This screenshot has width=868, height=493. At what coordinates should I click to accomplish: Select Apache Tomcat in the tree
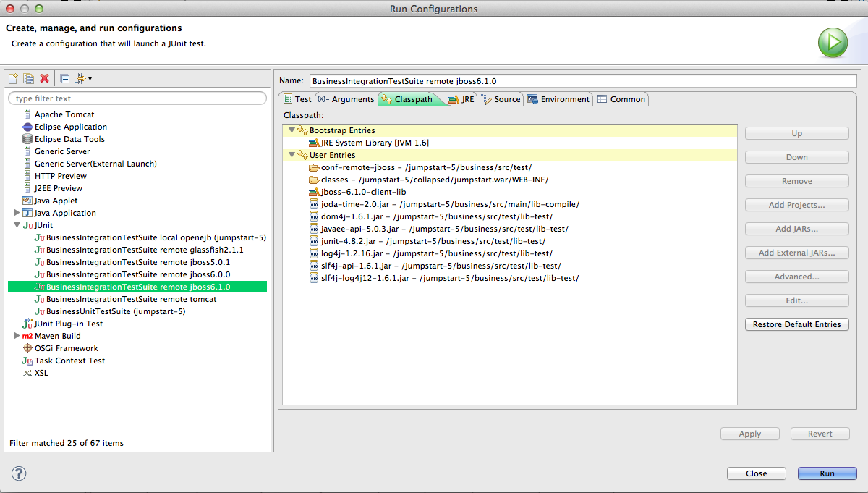(64, 114)
